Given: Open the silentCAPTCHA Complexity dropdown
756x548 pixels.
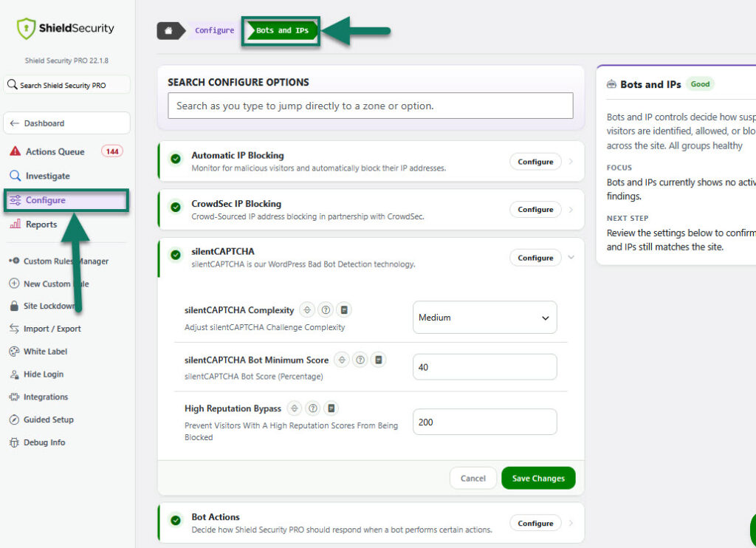Looking at the screenshot, I should 484,318.
